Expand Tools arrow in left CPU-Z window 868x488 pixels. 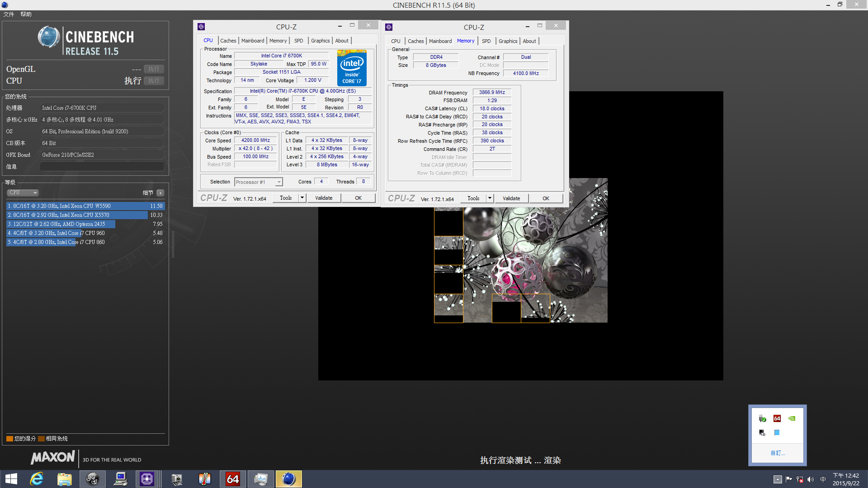(x=302, y=198)
